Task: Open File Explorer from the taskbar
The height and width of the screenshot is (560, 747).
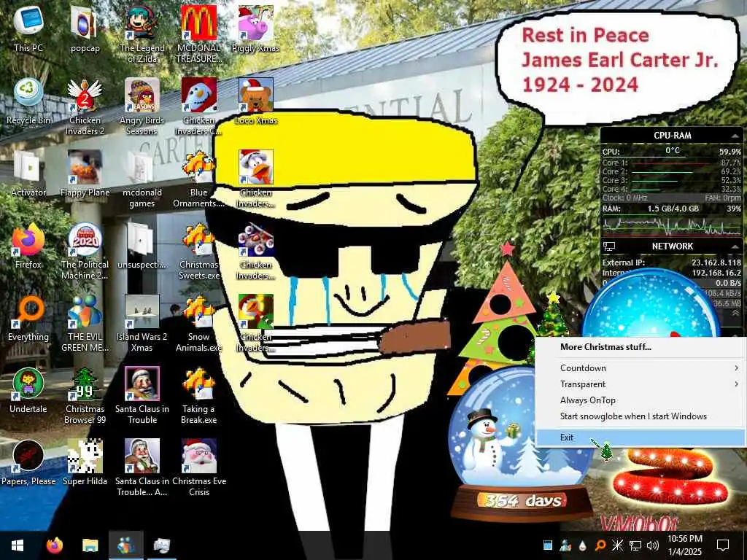Action: point(90,545)
